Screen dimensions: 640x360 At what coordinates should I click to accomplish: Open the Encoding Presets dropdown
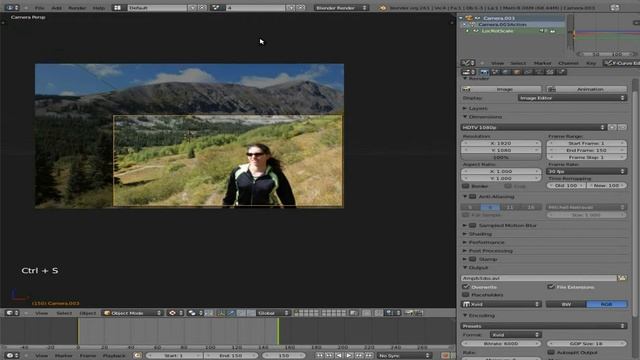point(544,326)
